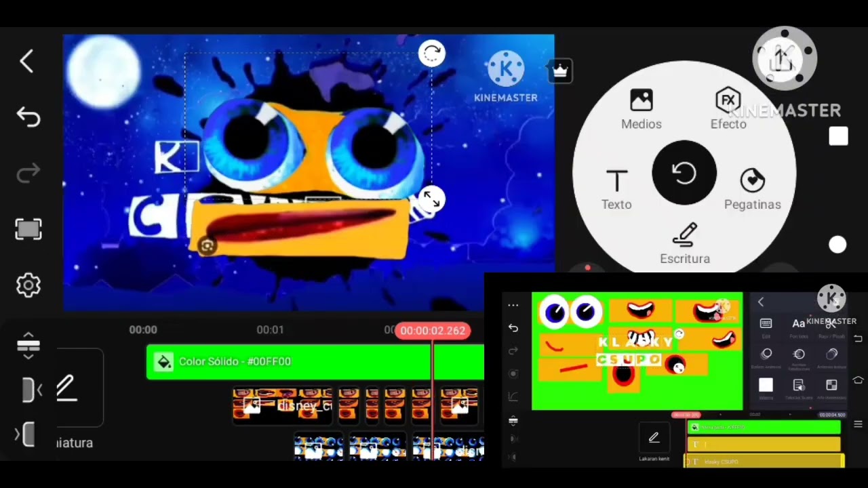Click the greyed-out redo arrow in main editor
This screenshot has height=488, width=868.
(28, 174)
